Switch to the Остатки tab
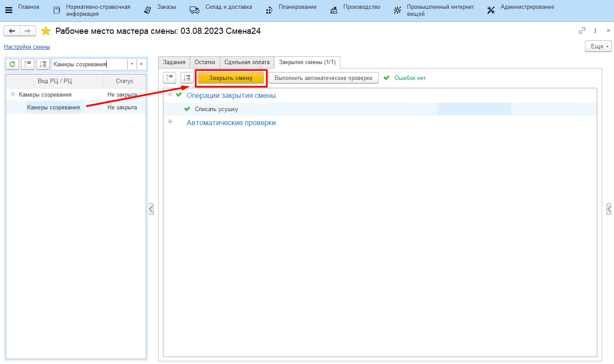 [205, 62]
